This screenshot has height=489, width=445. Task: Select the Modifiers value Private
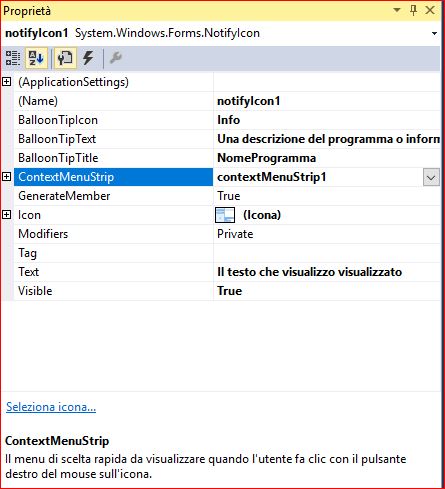(235, 234)
